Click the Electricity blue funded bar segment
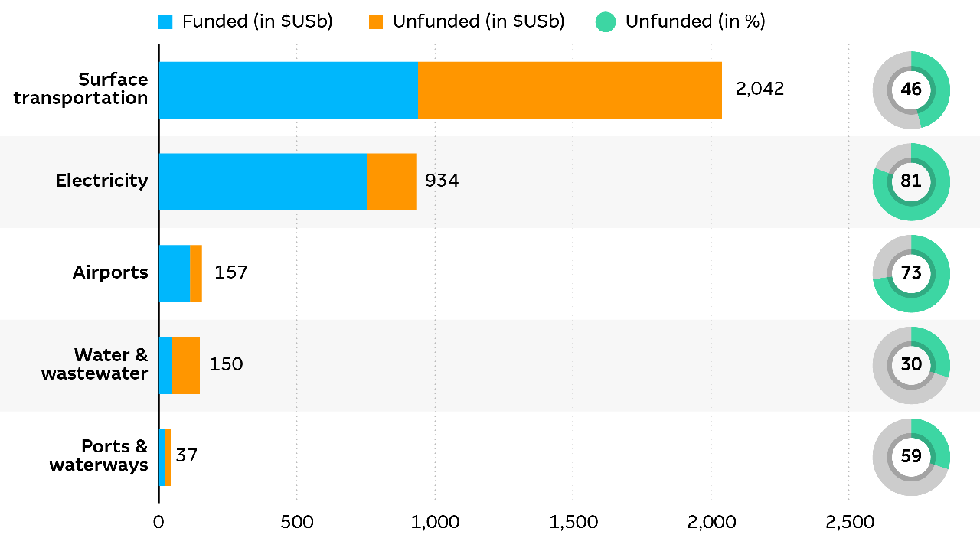This screenshot has height=551, width=980. click(263, 181)
